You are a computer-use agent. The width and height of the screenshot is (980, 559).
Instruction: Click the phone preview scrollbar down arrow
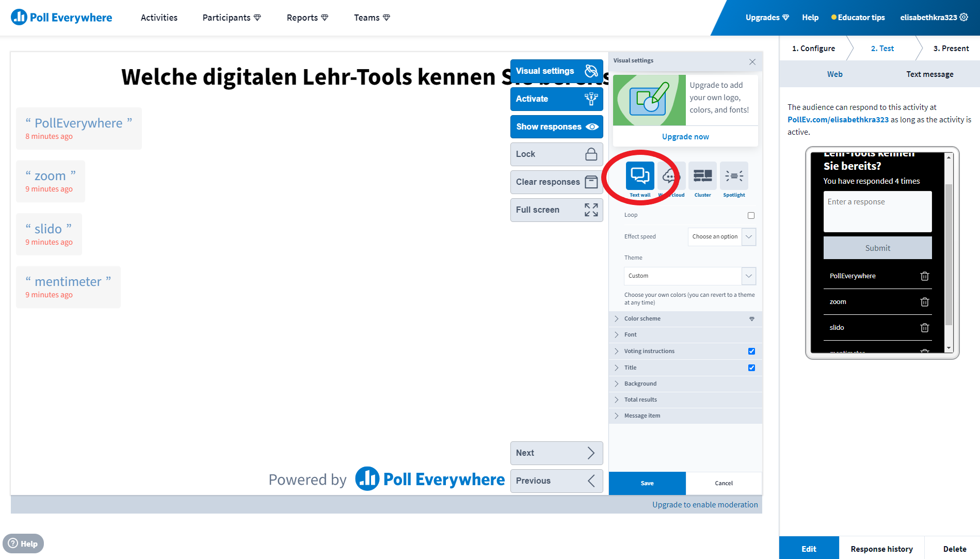[949, 348]
